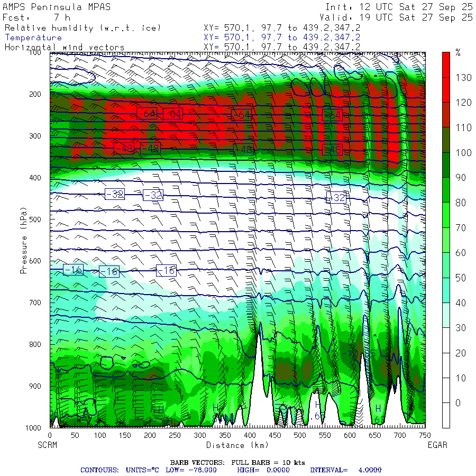
Task: Click the "AMPS Peninsula MPAS" plot title
Action: [x=57, y=7]
